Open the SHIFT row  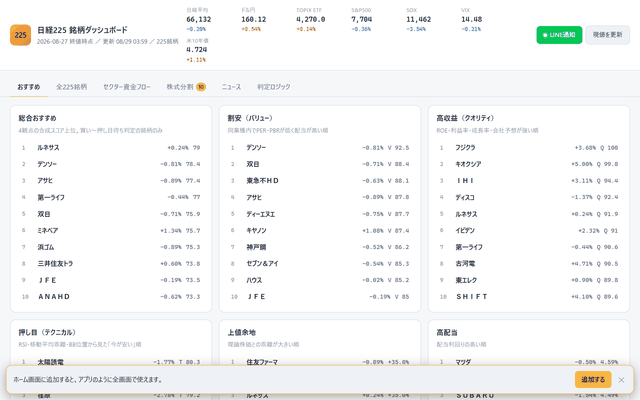(529, 297)
